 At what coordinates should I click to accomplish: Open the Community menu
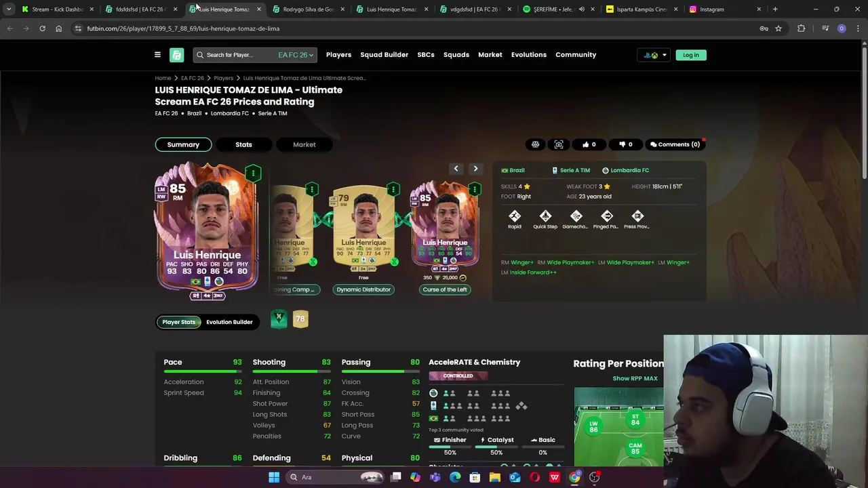(576, 55)
